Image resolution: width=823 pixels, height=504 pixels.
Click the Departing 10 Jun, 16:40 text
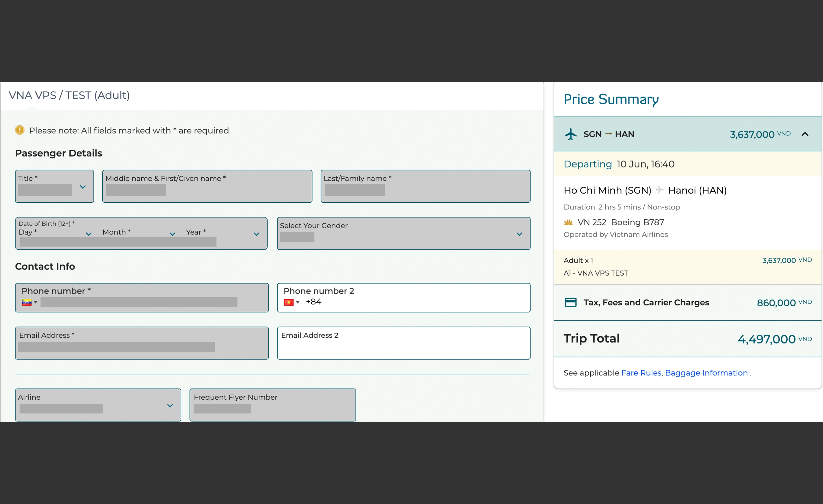point(619,164)
